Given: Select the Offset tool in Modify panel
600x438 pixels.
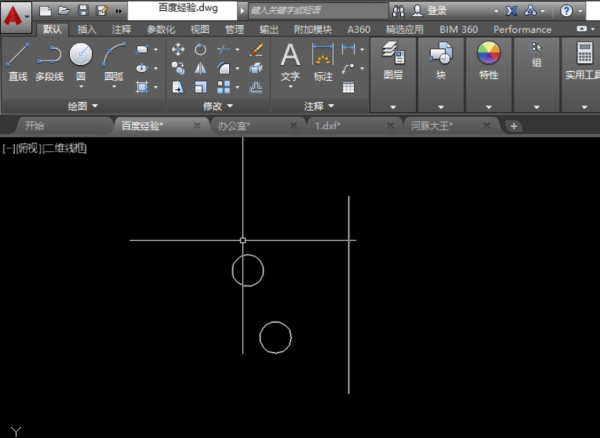Looking at the screenshot, I should tap(256, 87).
